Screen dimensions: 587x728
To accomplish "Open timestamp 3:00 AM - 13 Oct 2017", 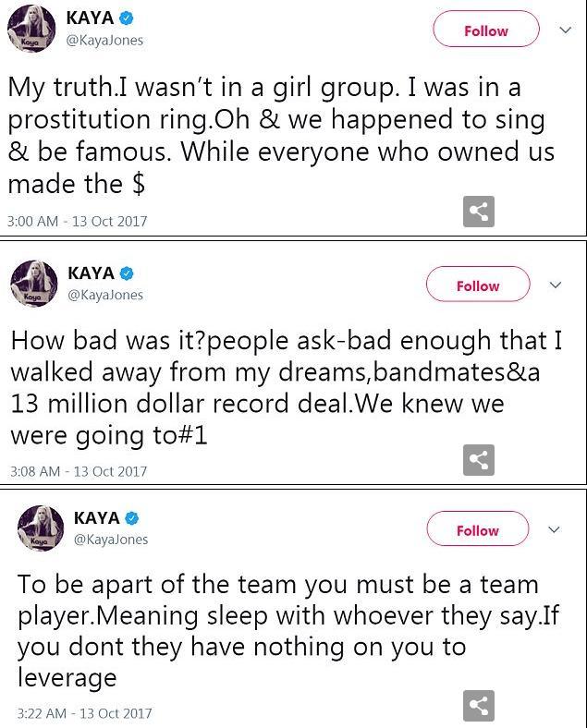I will click(77, 222).
